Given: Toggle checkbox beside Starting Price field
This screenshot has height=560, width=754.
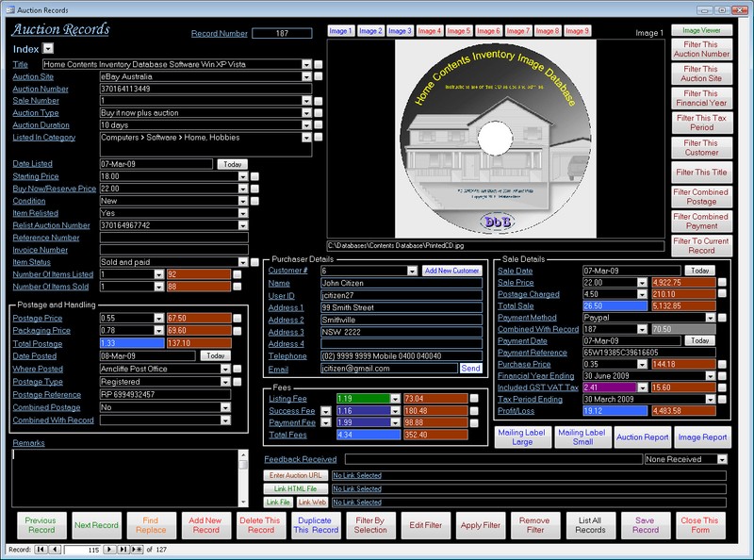Looking at the screenshot, I should pos(254,176).
